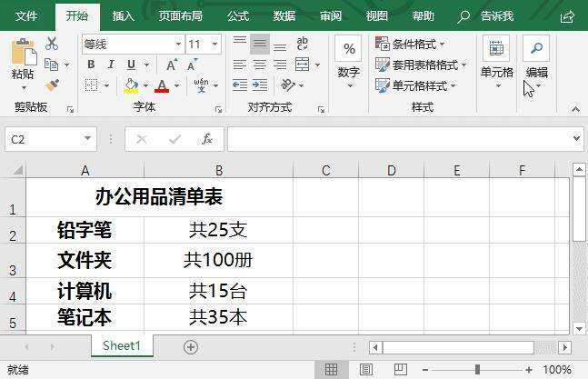Viewport: 588px width, 379px height.
Task: Switch to View (视图) tab
Action: pos(376,15)
